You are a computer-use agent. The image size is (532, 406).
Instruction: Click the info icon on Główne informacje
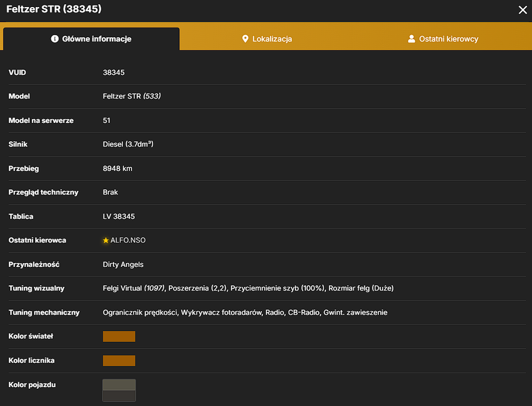coord(55,38)
